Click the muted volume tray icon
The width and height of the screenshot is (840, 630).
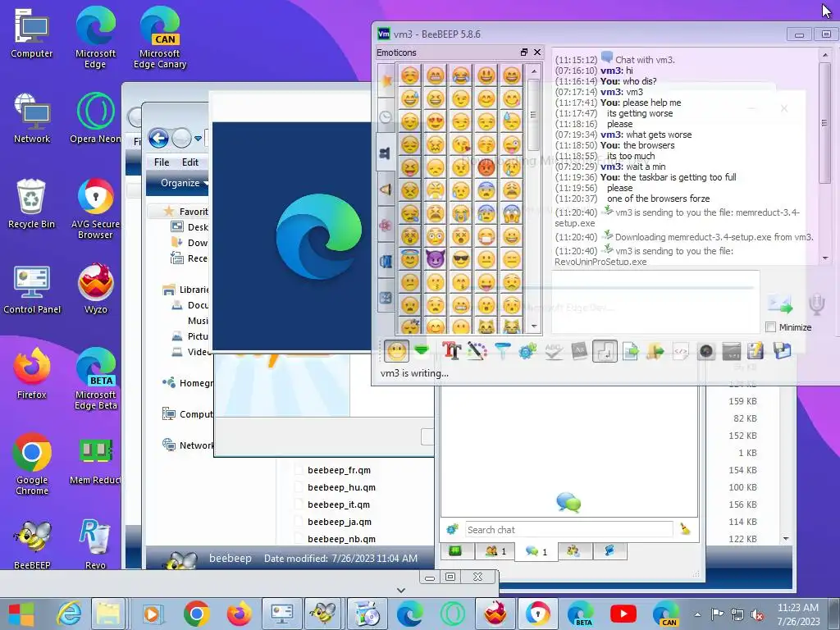[x=757, y=614]
